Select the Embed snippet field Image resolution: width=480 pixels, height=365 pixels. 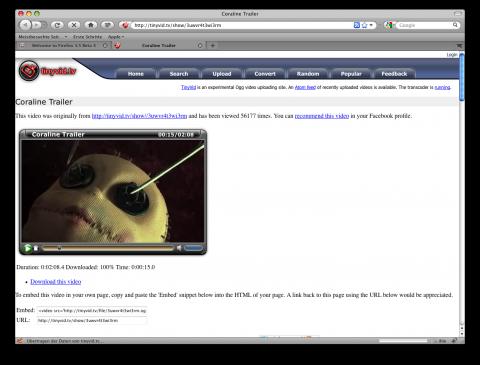92,311
